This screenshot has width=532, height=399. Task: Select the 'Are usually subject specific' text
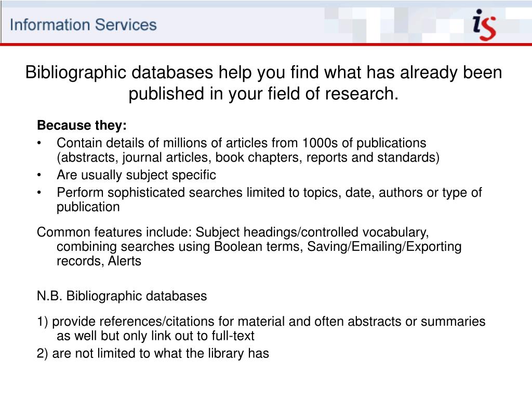pos(137,175)
